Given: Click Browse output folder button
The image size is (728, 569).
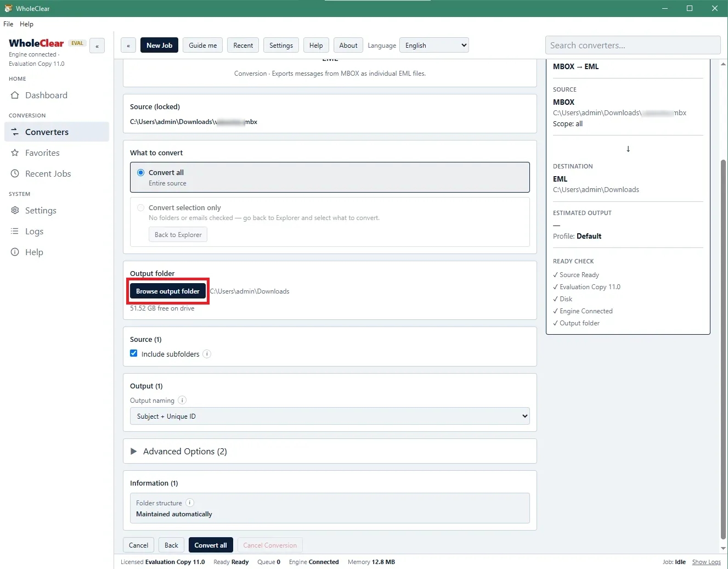Looking at the screenshot, I should 168,291.
